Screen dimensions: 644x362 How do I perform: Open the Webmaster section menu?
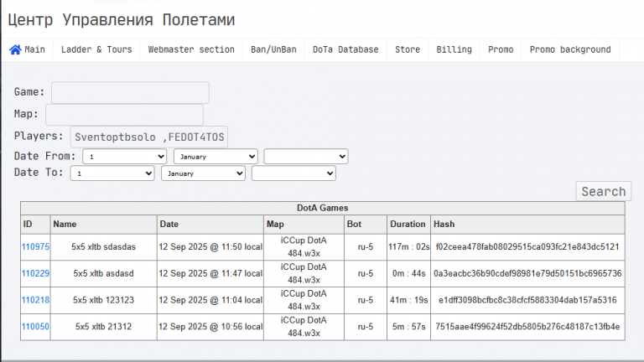[191, 49]
